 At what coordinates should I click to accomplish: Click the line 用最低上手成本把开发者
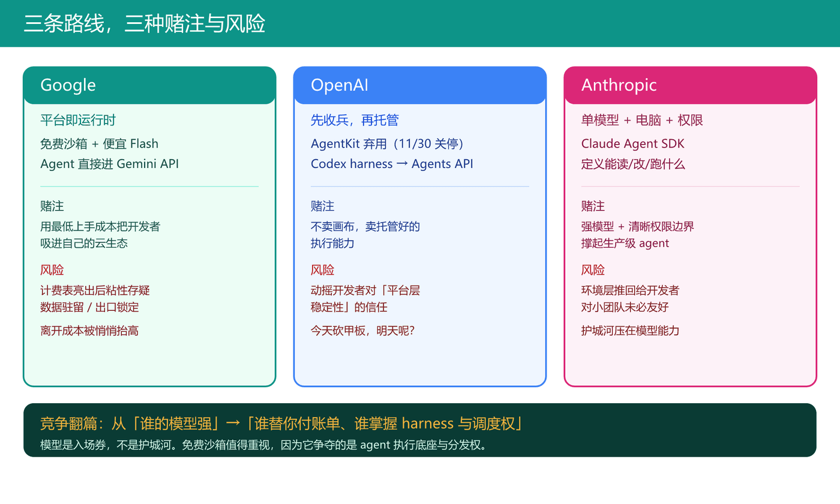[x=100, y=227]
